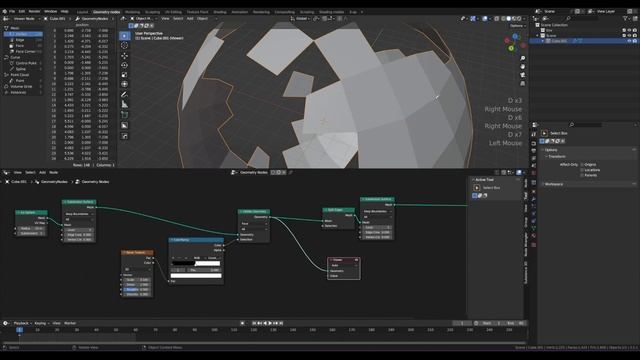Select the Scale tool in viewport toolbar
The height and width of the screenshot is (360, 640).
coord(124,75)
